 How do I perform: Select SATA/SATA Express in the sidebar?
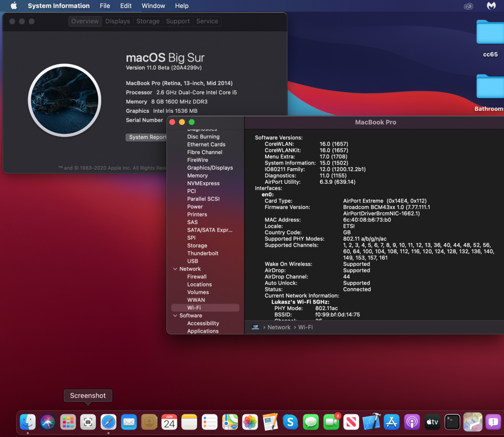[x=210, y=230]
